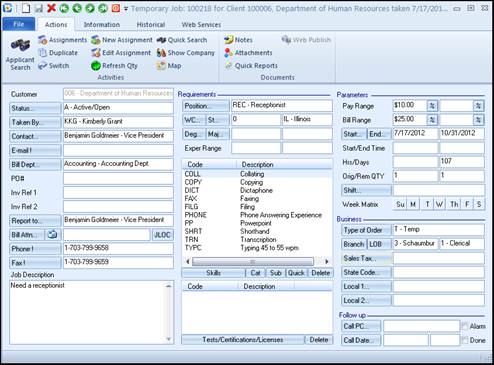This screenshot has height=365, width=494.
Task: Click the PO# input field
Action: point(118,179)
